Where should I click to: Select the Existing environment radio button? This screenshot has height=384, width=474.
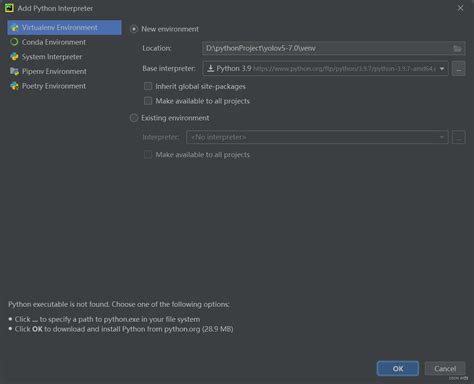134,118
